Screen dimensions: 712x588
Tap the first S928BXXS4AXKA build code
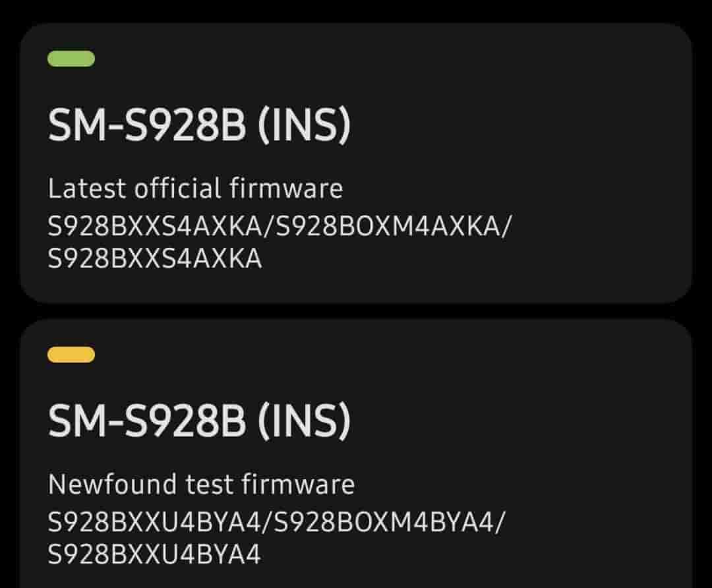(155, 226)
